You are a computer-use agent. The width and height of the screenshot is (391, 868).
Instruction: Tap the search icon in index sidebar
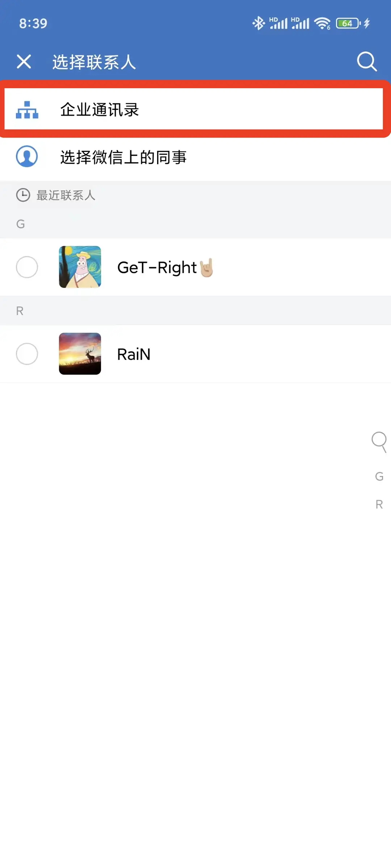point(379,442)
